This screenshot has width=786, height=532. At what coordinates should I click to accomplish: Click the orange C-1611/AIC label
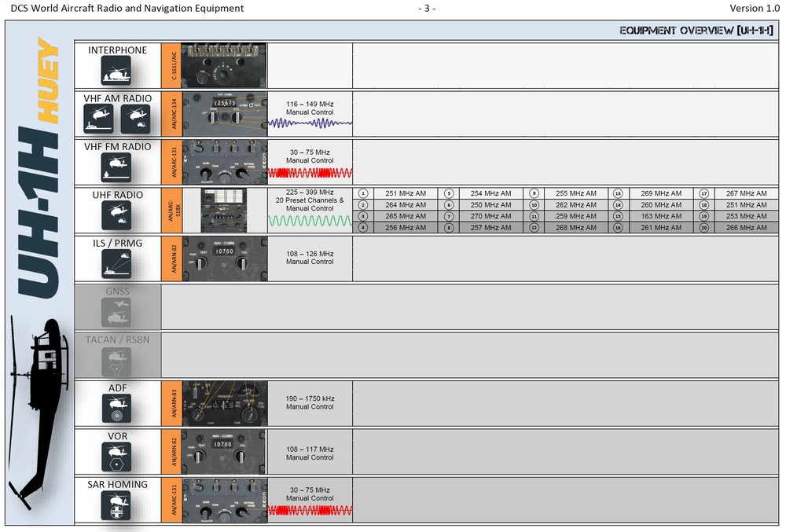click(x=171, y=66)
